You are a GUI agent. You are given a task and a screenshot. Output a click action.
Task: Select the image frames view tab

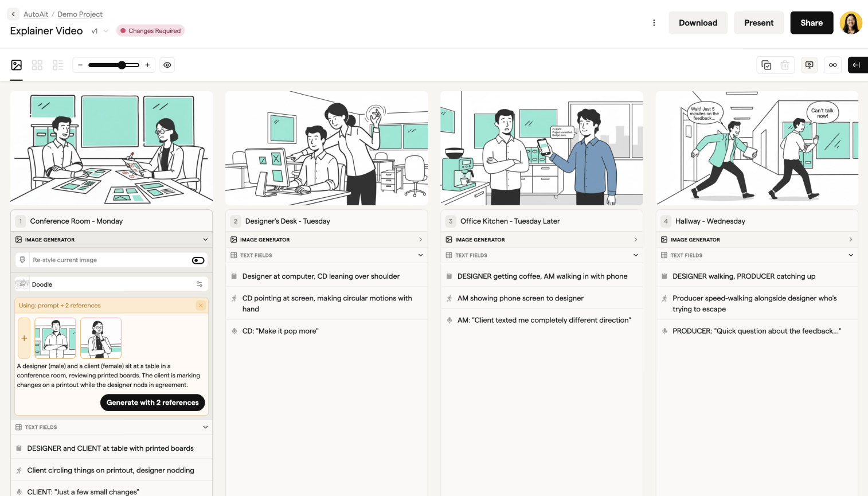[15, 65]
